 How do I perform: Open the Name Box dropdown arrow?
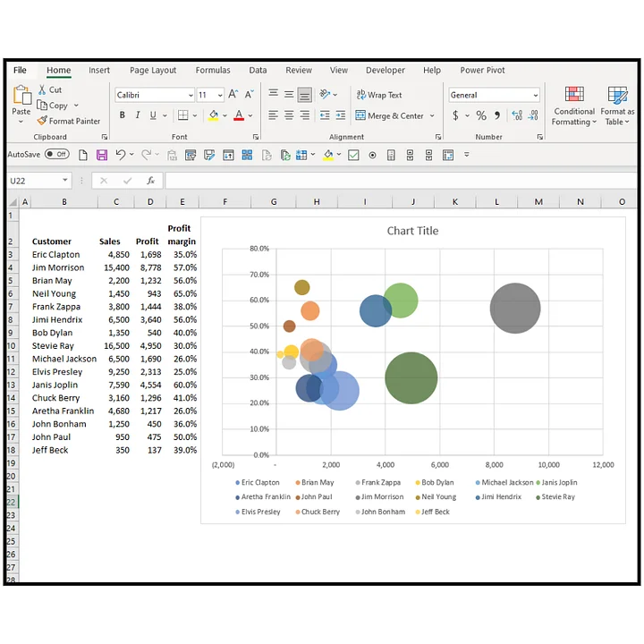point(65,180)
